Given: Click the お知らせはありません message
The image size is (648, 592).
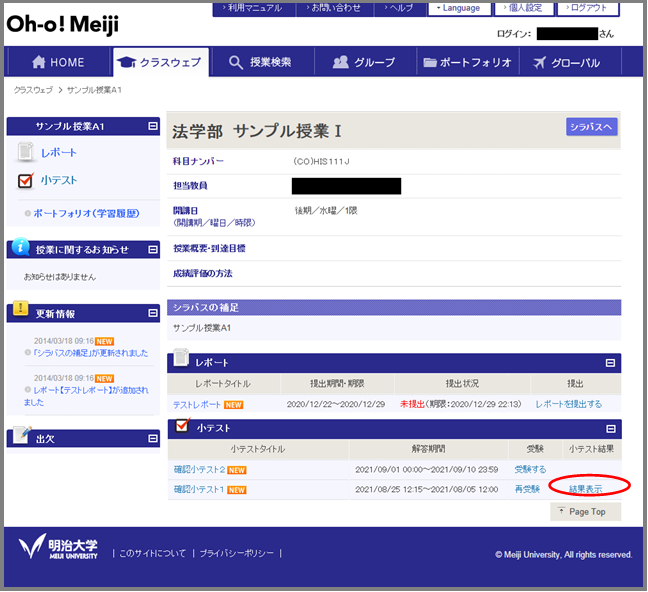Looking at the screenshot, I should click(x=60, y=277).
